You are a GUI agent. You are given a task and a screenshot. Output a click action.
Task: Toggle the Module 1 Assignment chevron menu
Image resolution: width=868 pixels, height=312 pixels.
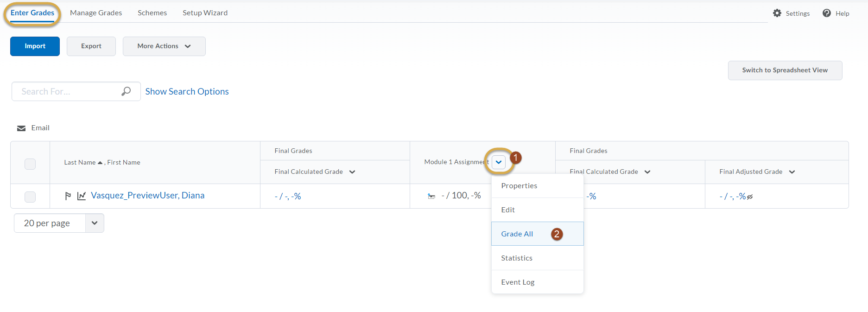499,162
